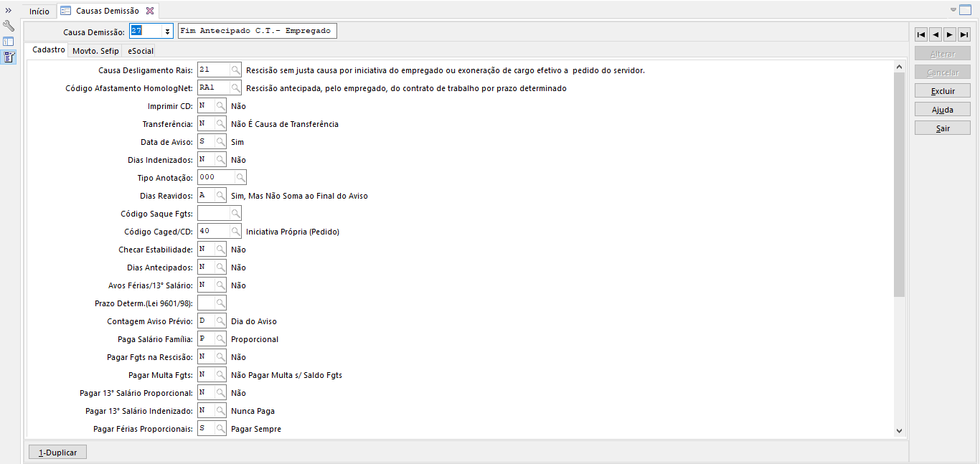Open the Movto. Sefip tab
The height and width of the screenshot is (464, 980).
(95, 51)
